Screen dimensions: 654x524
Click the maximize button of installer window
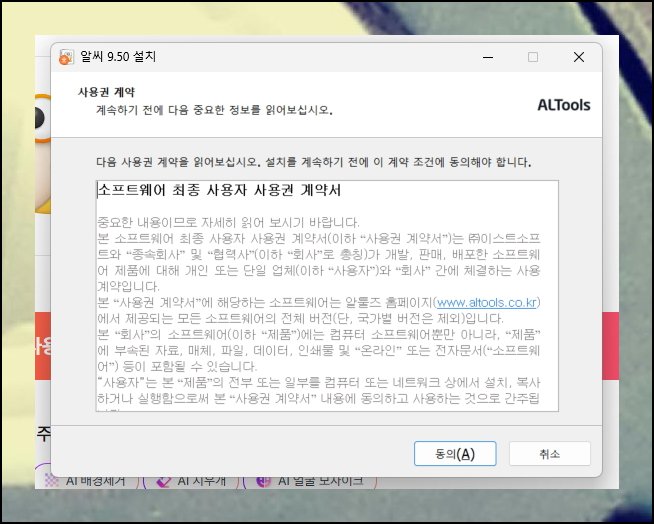tap(533, 57)
